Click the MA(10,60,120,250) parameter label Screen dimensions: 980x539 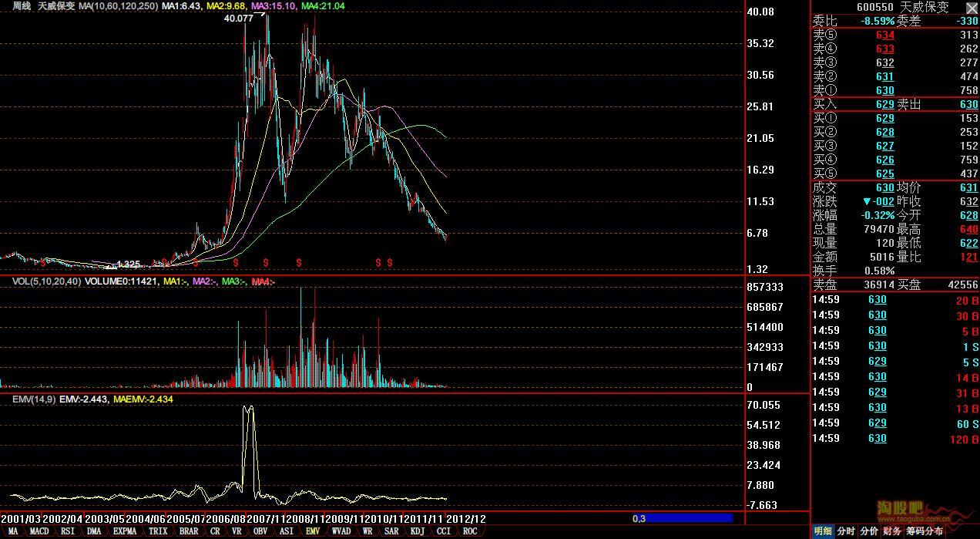point(118,5)
